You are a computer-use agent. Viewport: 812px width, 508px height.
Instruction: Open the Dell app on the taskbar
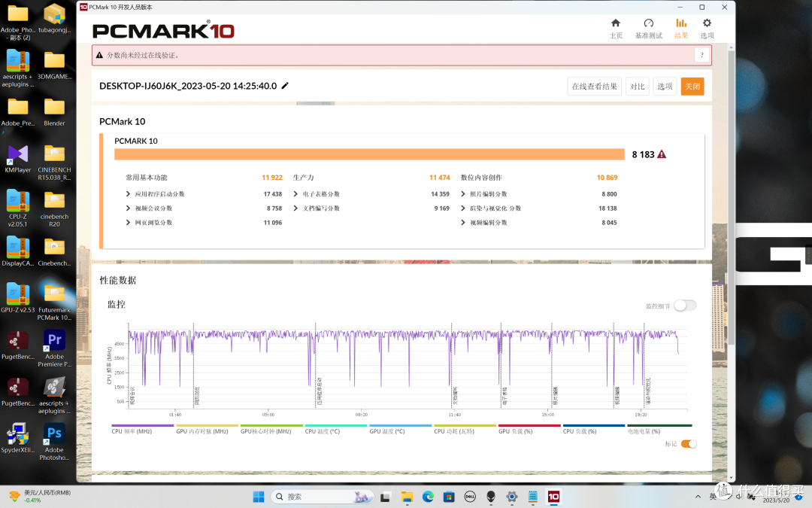pos(470,497)
